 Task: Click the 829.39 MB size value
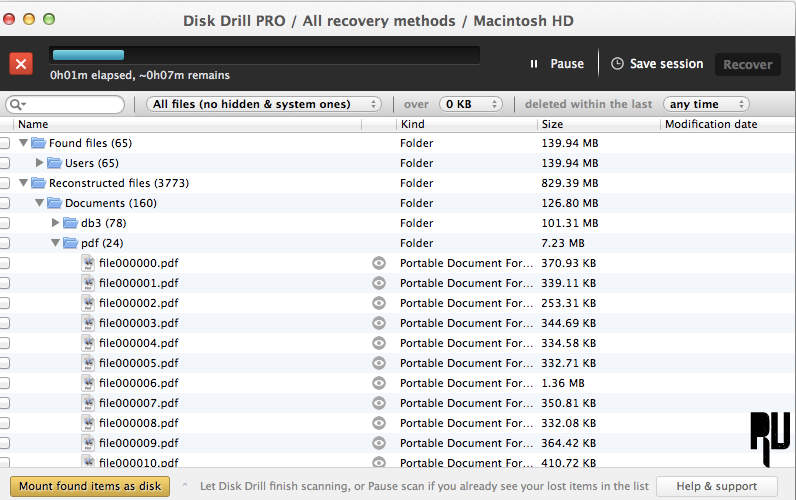570,183
